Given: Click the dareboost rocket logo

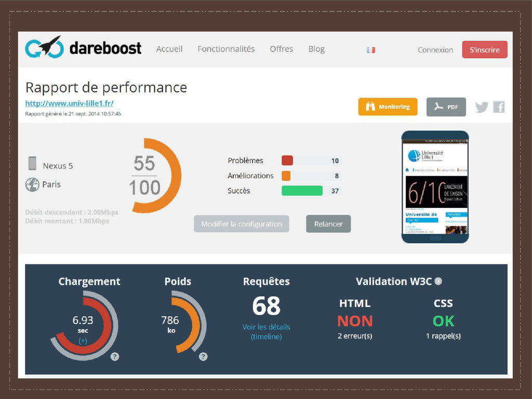Looking at the screenshot, I should point(83,47).
